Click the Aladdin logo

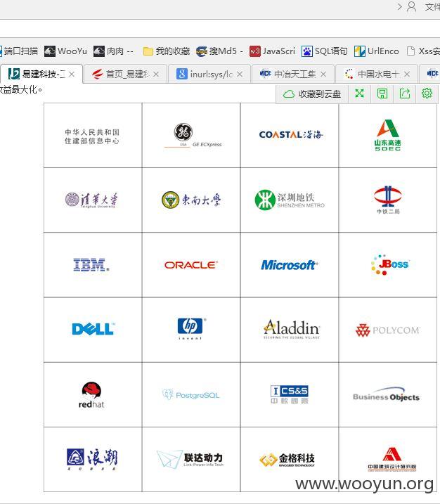click(x=292, y=328)
